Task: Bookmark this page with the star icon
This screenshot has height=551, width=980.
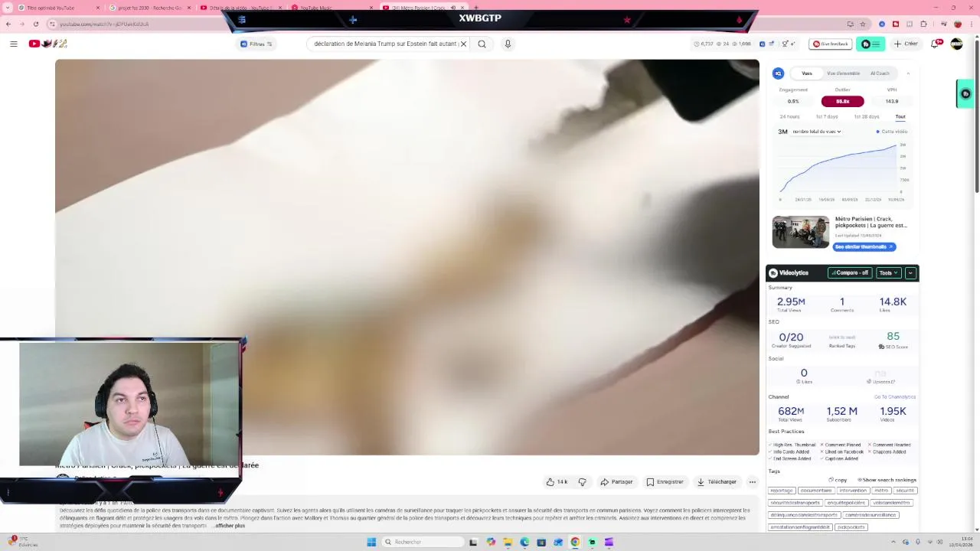Action: coord(863,24)
